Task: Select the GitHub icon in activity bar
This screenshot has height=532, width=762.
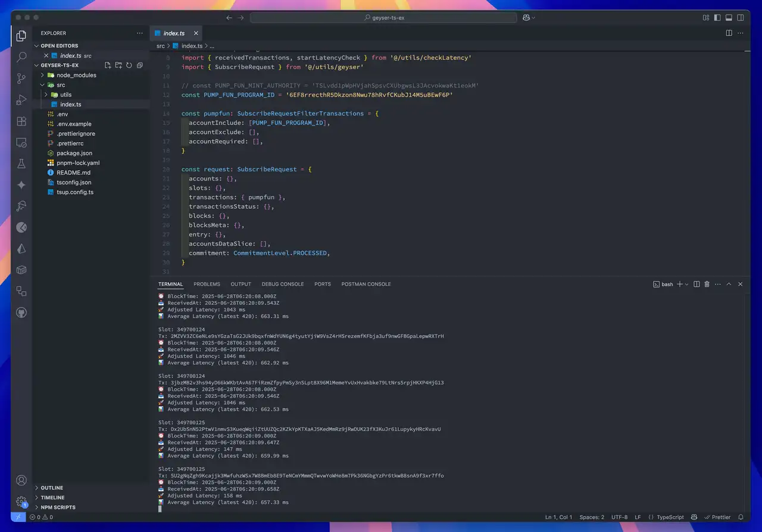Action: point(21,312)
